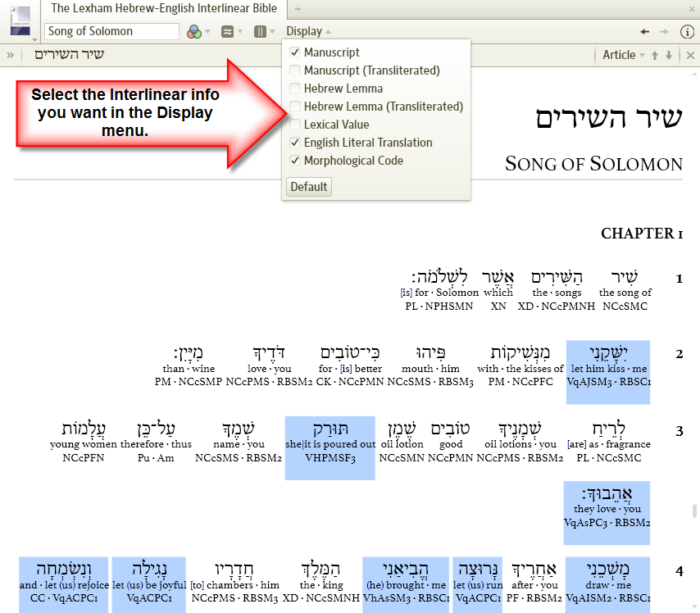
Task: Open visual filters dropdown arrow
Action: pyautogui.click(x=207, y=32)
